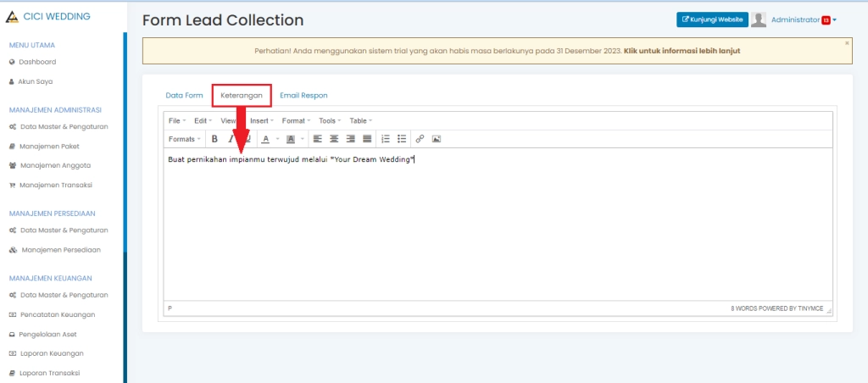Screen dimensions: 868x383
Task: Click the '8 WORDS POWERED BY TINYMCE' text
Action: click(776, 308)
